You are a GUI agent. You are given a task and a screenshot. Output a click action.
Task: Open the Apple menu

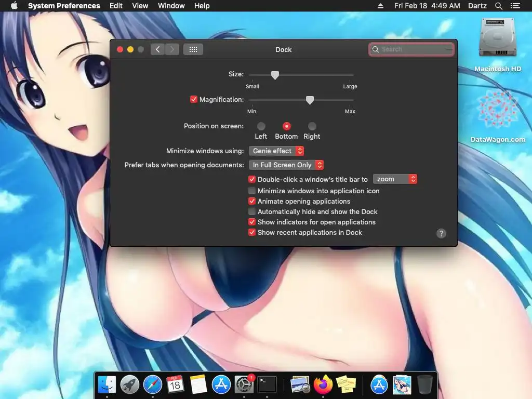pyautogui.click(x=14, y=6)
